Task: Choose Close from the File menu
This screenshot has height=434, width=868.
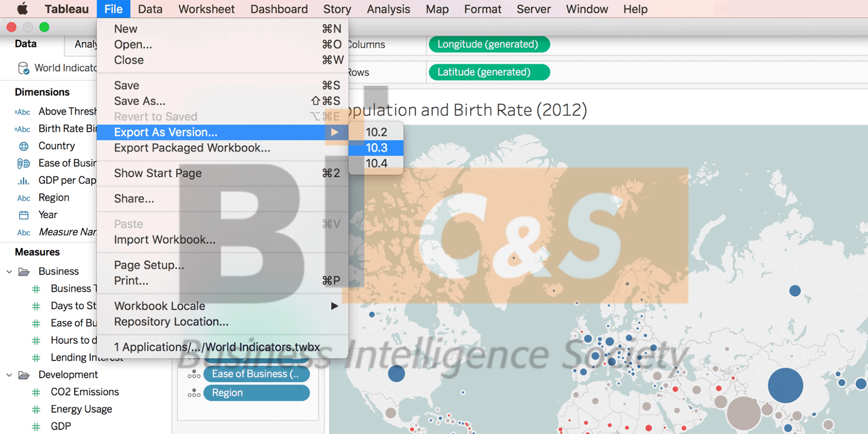Action: (x=222, y=60)
